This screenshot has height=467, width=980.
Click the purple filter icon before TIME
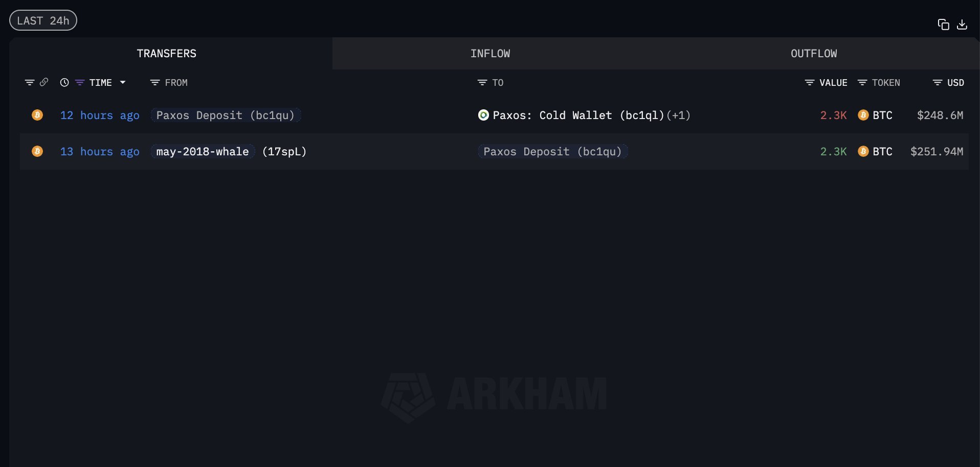tap(80, 83)
